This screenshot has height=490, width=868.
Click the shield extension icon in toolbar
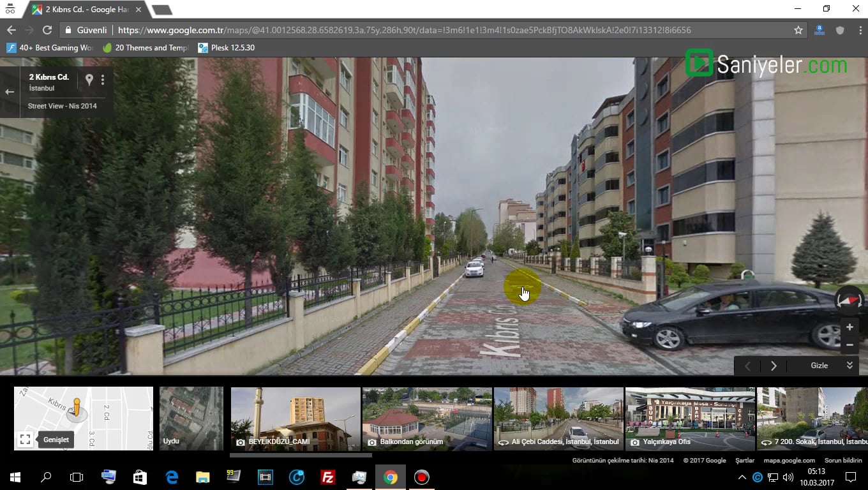click(x=840, y=30)
